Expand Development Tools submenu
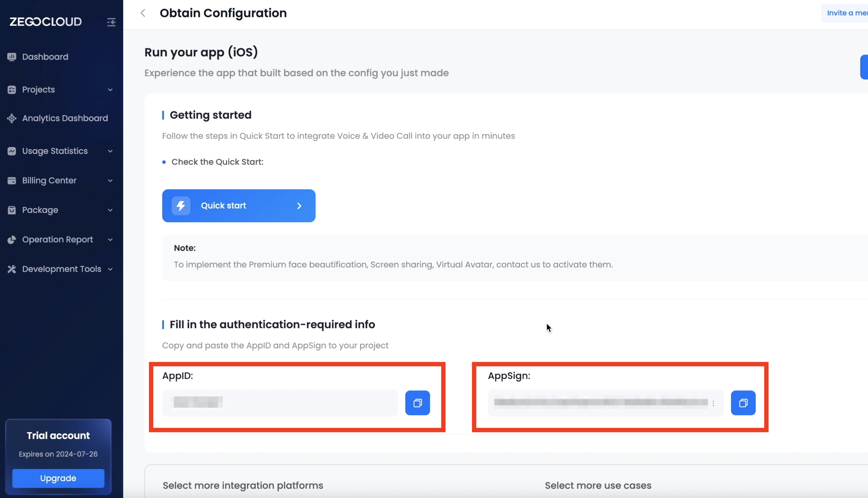868x498 pixels. (x=110, y=269)
